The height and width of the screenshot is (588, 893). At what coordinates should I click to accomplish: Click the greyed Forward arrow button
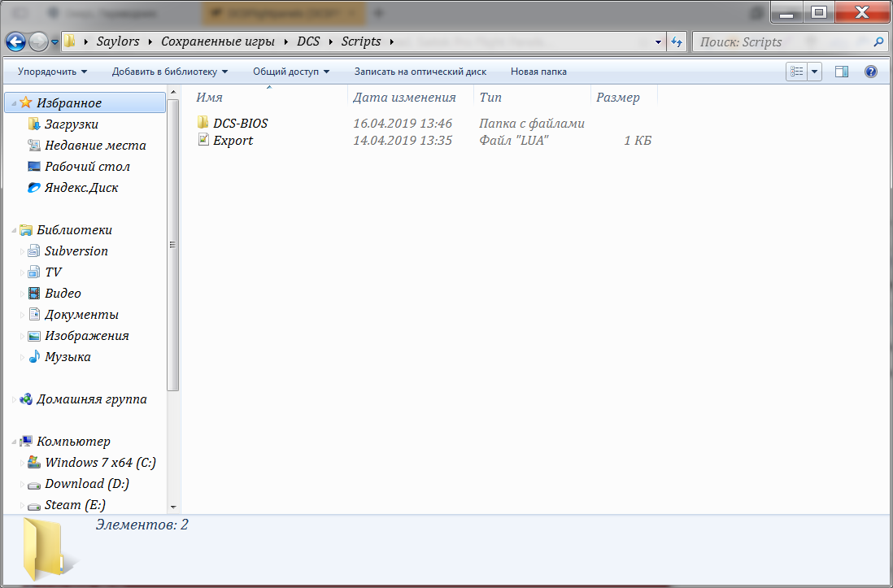tap(38, 41)
